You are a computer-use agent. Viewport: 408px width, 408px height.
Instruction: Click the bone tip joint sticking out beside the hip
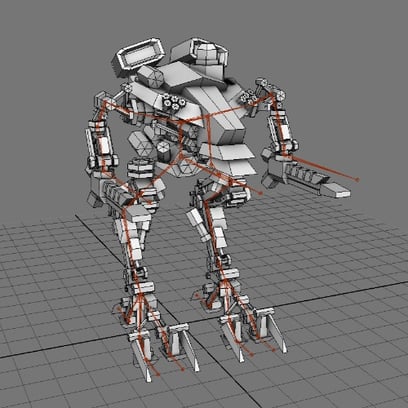click(261, 193)
